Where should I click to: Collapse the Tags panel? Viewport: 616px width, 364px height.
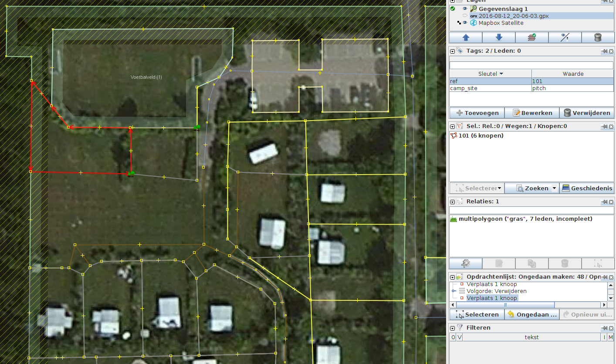pos(452,51)
